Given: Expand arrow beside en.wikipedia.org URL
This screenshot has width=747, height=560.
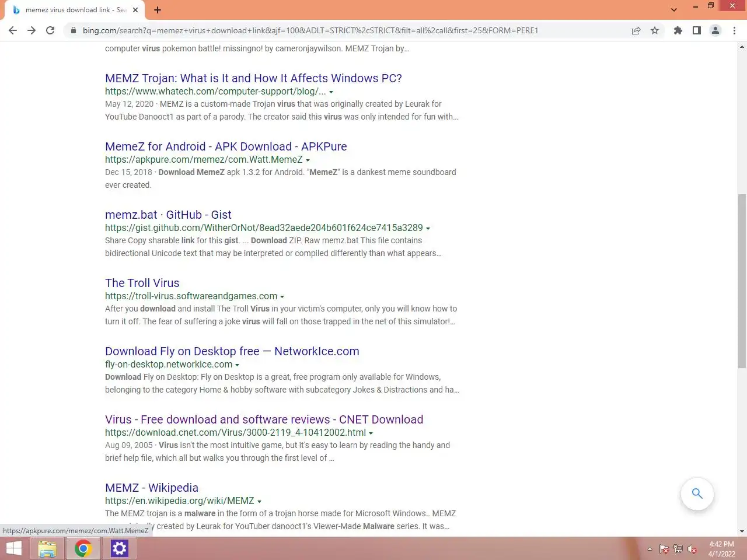Looking at the screenshot, I should [x=259, y=502].
